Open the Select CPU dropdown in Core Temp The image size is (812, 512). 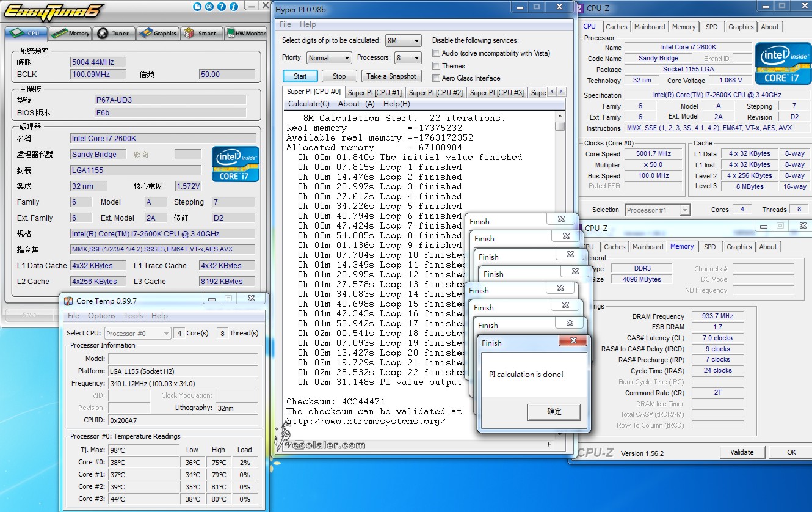point(137,333)
